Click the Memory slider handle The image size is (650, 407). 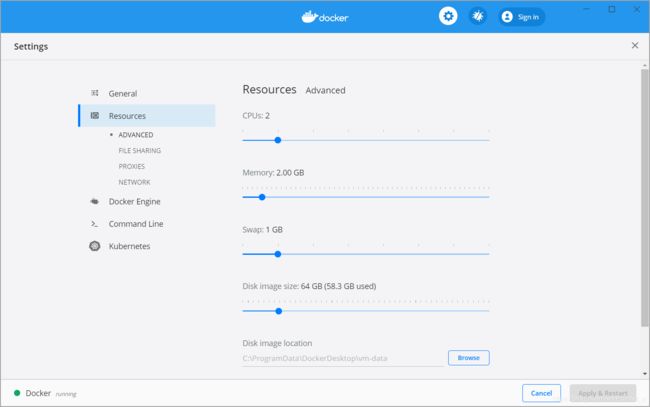tap(262, 197)
